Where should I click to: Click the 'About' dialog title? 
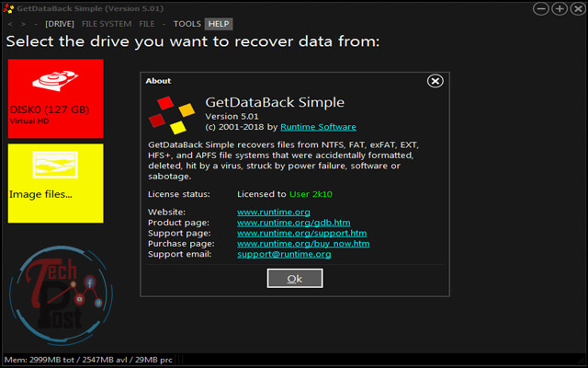[x=158, y=81]
